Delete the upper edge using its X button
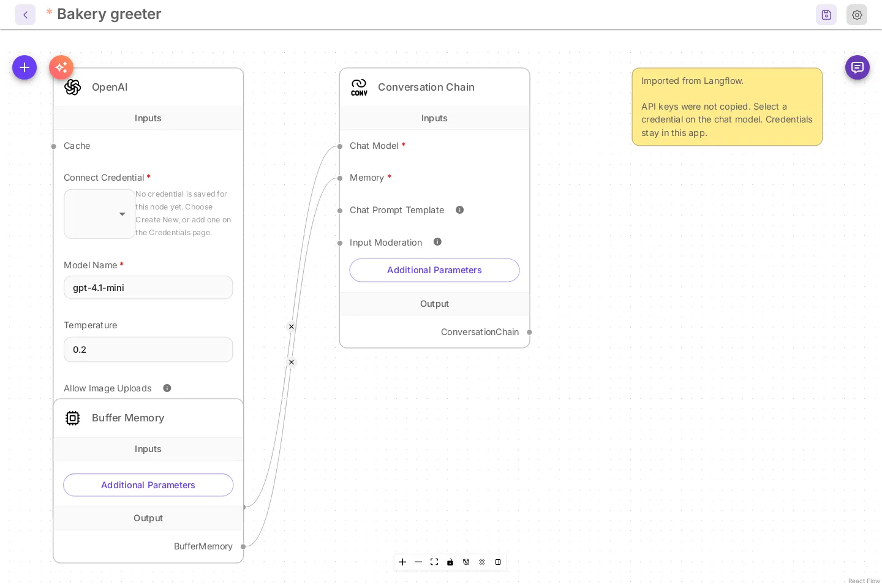The image size is (882, 588). coord(292,326)
